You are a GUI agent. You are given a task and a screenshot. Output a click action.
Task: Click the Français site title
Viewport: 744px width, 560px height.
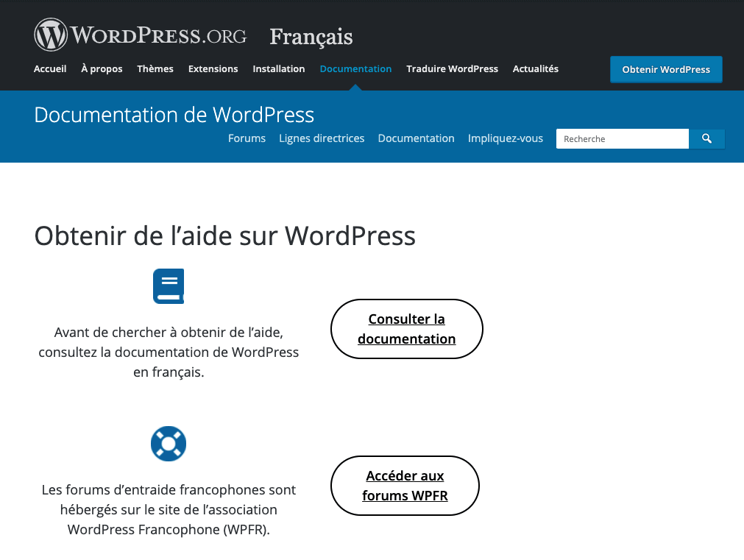[311, 37]
